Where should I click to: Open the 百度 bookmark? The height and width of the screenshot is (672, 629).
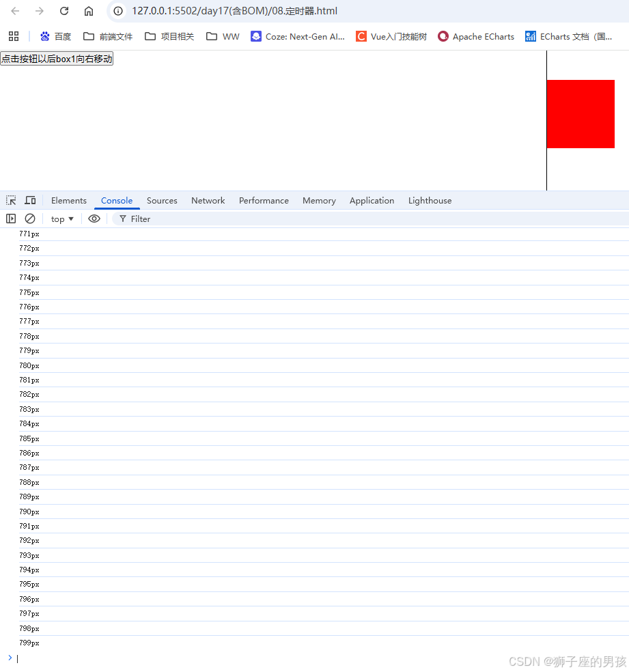coord(56,36)
